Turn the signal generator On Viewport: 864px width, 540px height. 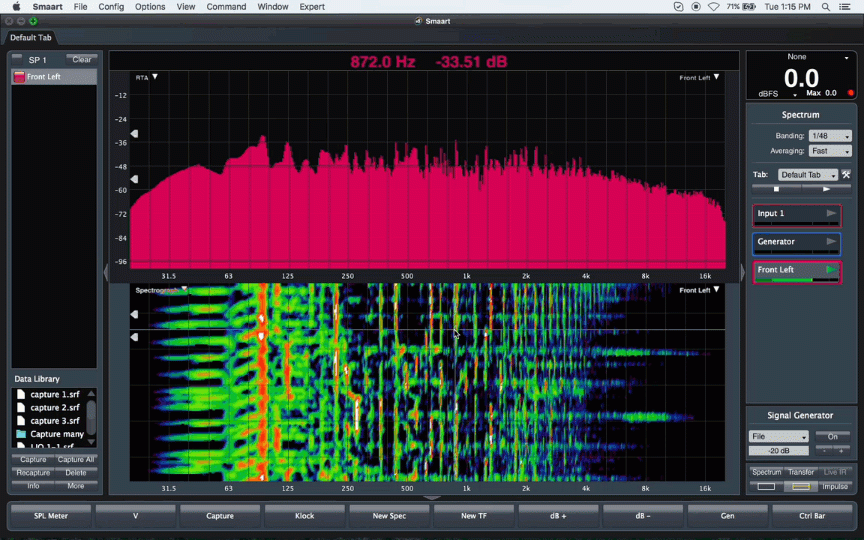point(832,437)
